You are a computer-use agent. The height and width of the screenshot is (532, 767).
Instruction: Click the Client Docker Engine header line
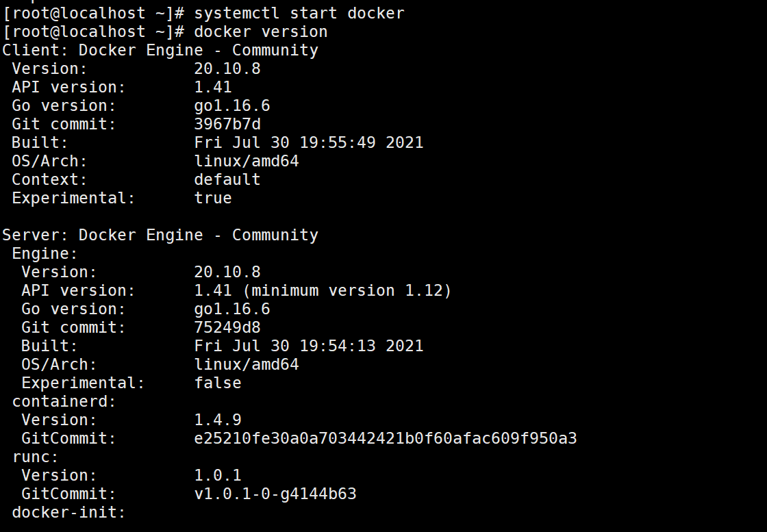(x=160, y=51)
